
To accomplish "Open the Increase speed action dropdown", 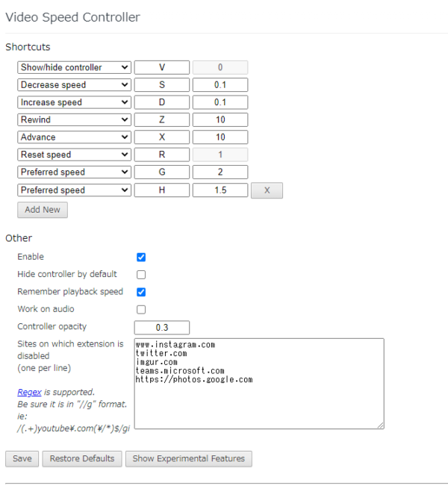I will [74, 102].
